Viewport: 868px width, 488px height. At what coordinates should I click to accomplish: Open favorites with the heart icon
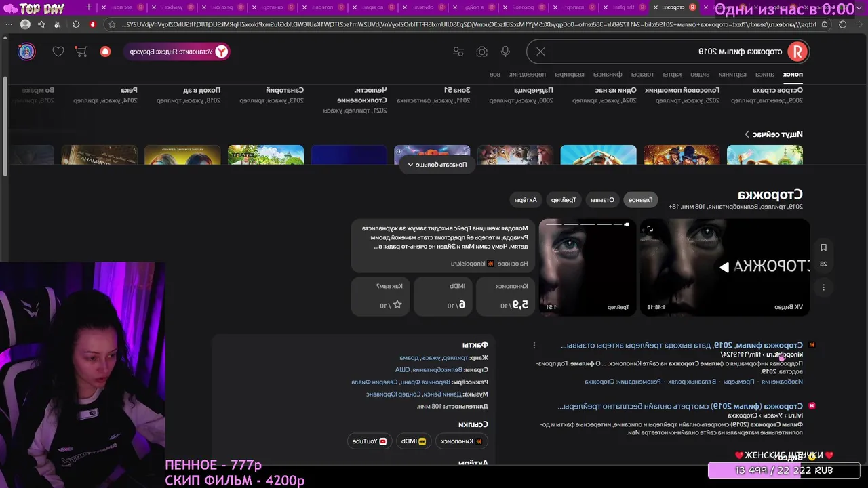58,52
